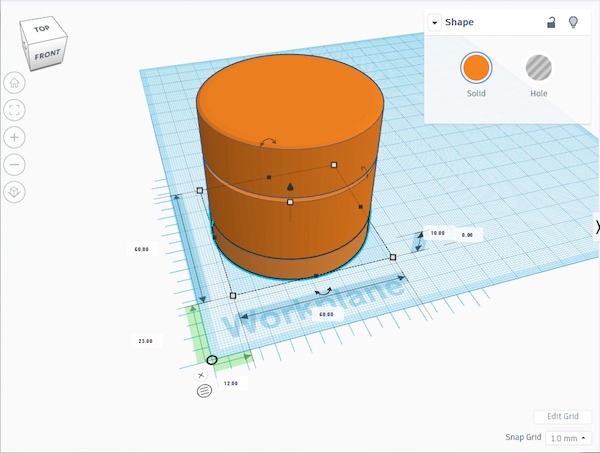This screenshot has width=600, height=453.
Task: Zoom in with the plus icon
Action: pyautogui.click(x=15, y=137)
